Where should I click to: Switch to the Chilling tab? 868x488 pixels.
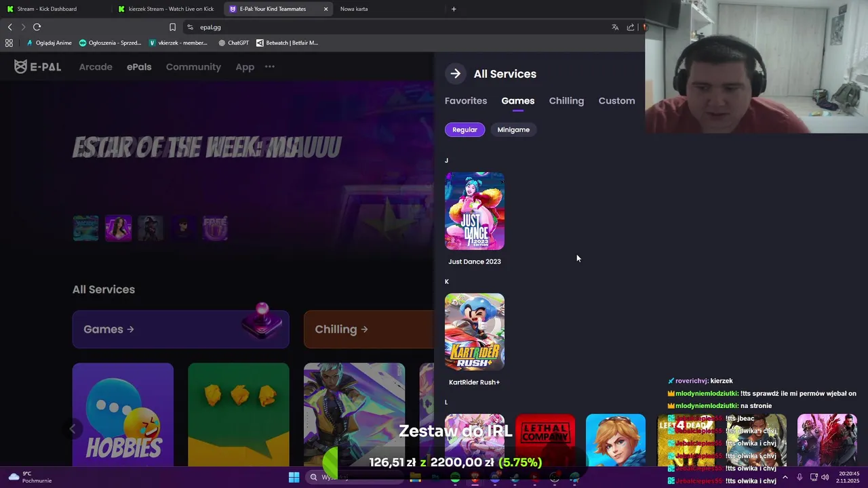(566, 100)
